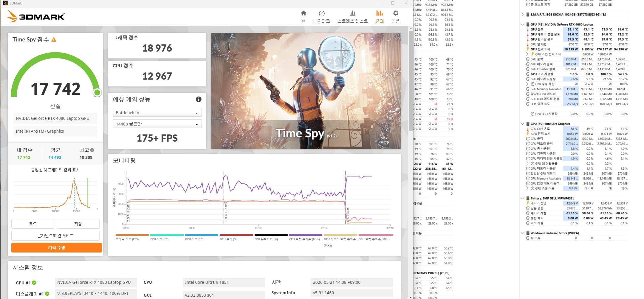
Task: Click the info icon next to 최고 score
Action: (x=92, y=150)
